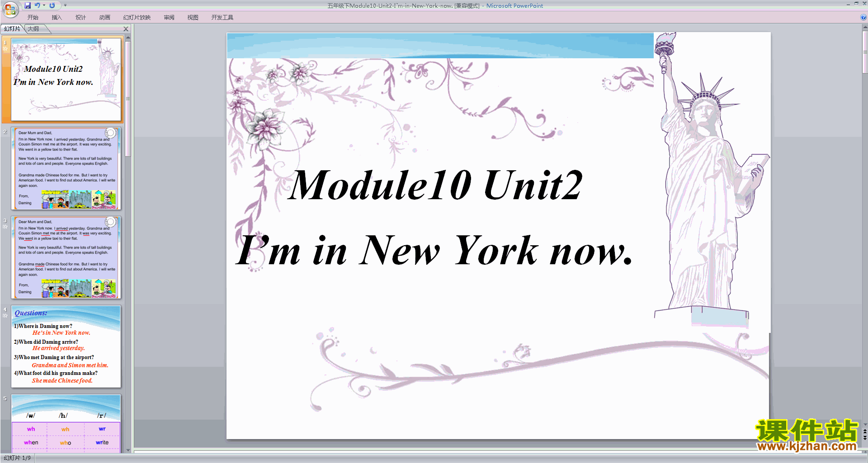This screenshot has width=868, height=463.
Task: Select slide 1 thumbnail Module10 Unit2
Action: click(x=66, y=80)
